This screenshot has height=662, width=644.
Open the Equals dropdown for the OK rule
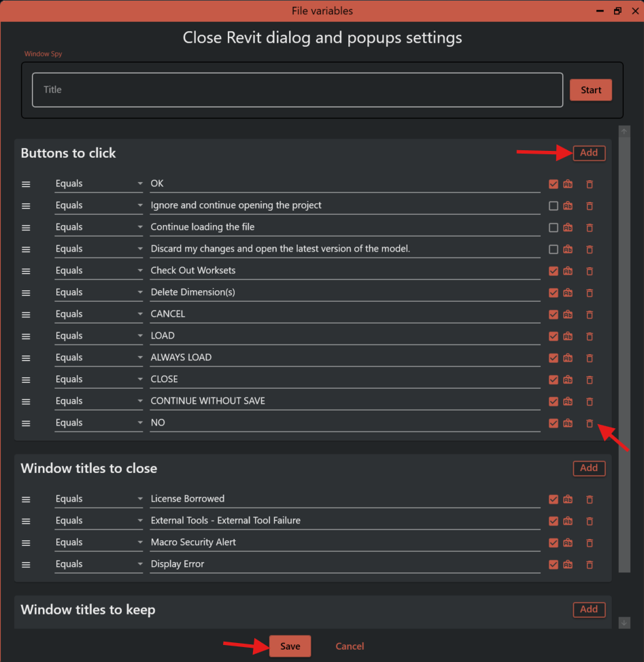[98, 184]
